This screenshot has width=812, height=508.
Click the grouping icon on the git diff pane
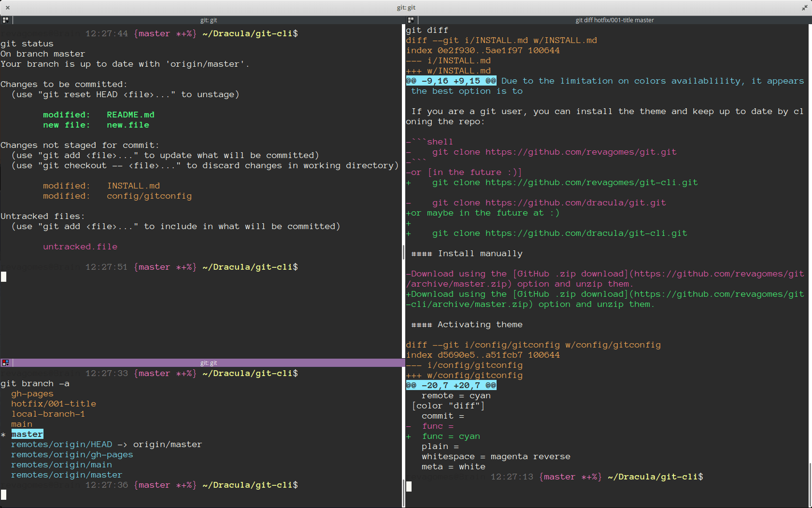pyautogui.click(x=411, y=20)
